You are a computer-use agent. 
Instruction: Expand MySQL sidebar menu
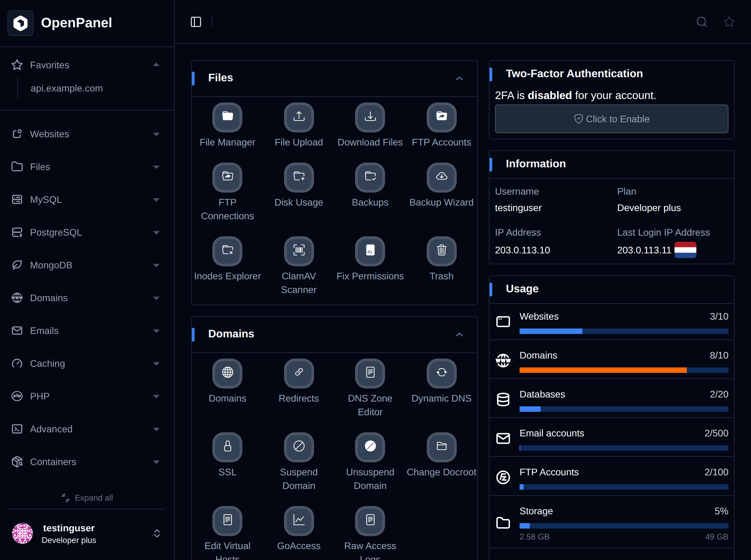point(85,199)
